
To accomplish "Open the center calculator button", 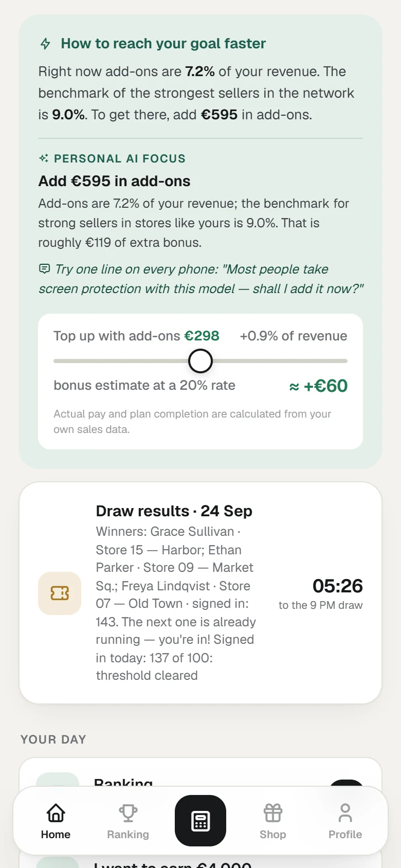I will pyautogui.click(x=200, y=821).
